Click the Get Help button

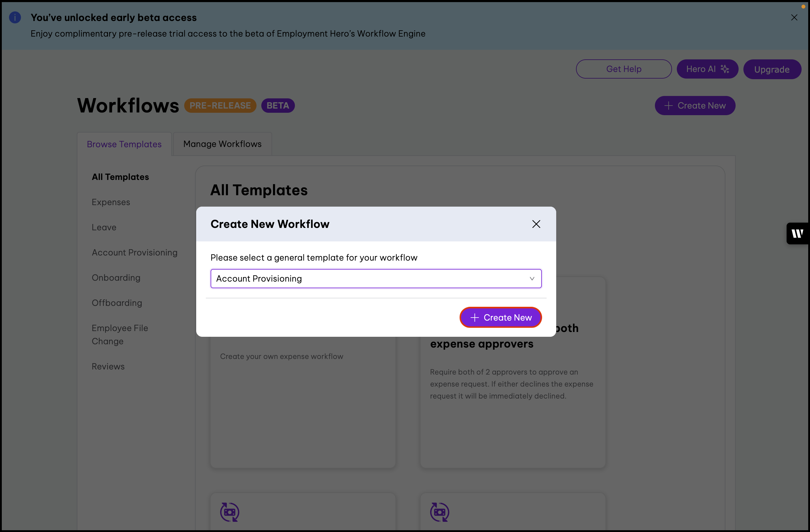pyautogui.click(x=623, y=69)
